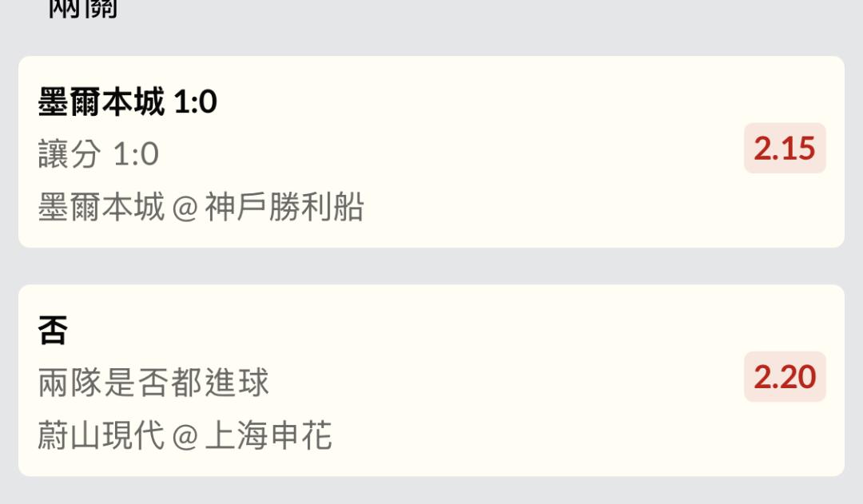The image size is (863, 504).
Task: Click the @ symbol before 上海申花
Action: 185,437
